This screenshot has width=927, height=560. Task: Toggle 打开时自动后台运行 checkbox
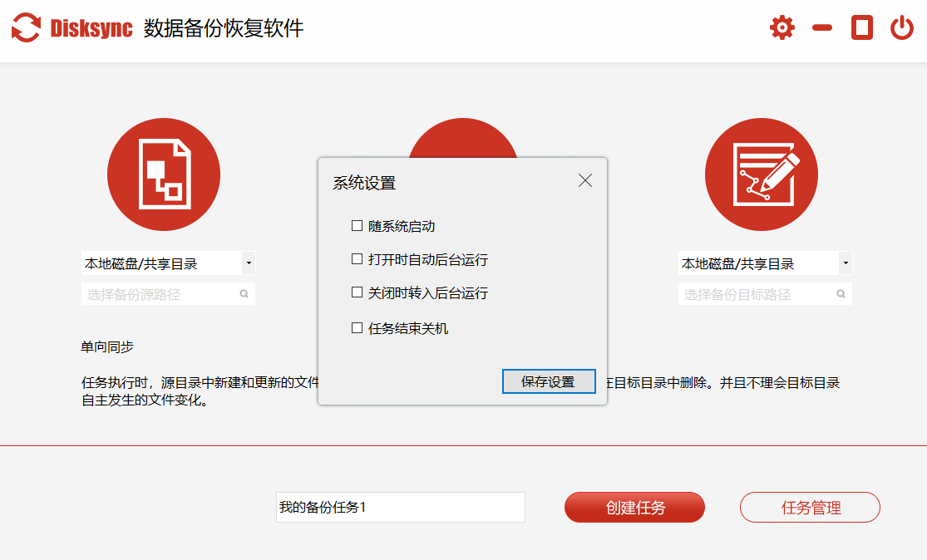point(357,260)
